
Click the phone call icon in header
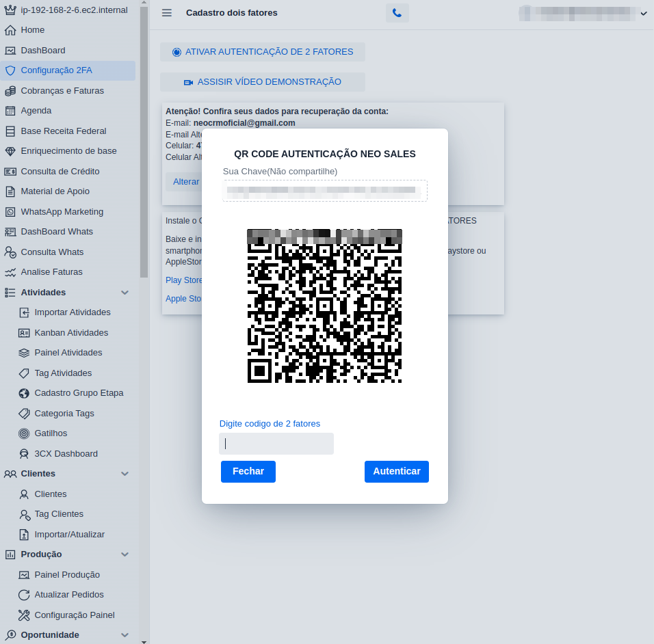[397, 13]
